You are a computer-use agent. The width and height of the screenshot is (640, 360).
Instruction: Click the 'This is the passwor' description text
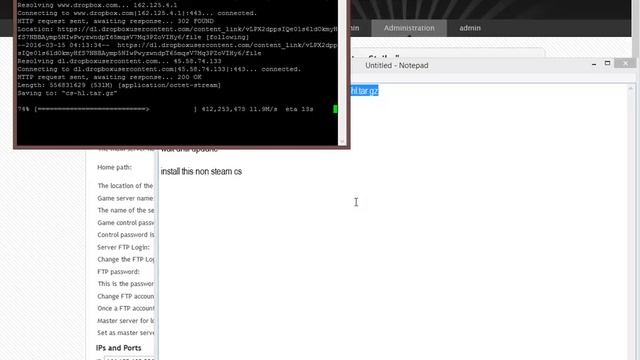(x=126, y=284)
